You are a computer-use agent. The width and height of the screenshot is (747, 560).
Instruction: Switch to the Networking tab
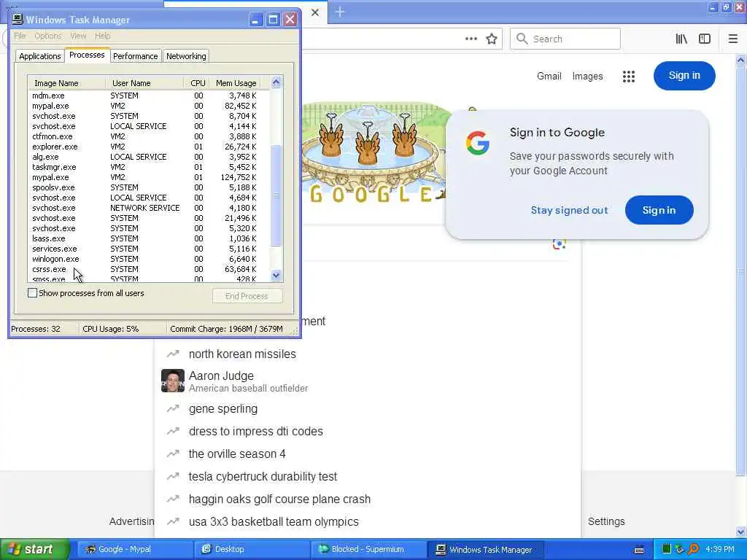[186, 56]
